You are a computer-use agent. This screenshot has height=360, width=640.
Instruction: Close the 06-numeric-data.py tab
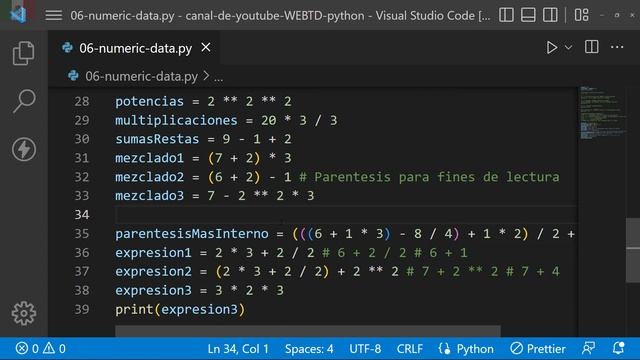coord(206,48)
